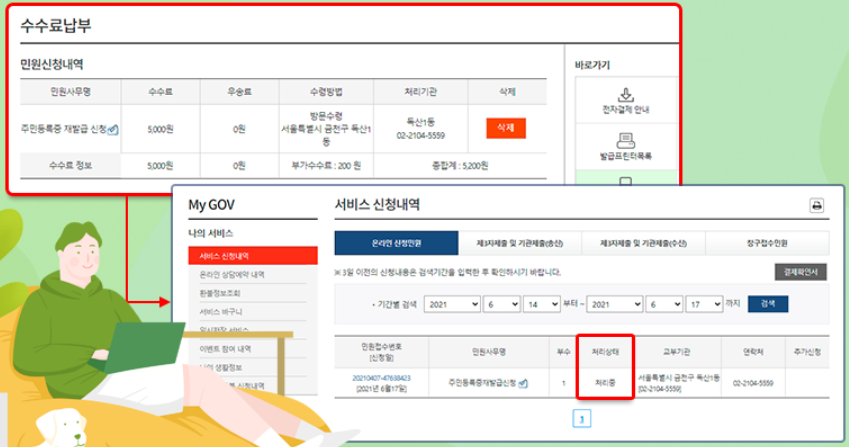The height and width of the screenshot is (447, 849).
Task: Click the 민원사무명 header in fee table
Action: (x=70, y=92)
